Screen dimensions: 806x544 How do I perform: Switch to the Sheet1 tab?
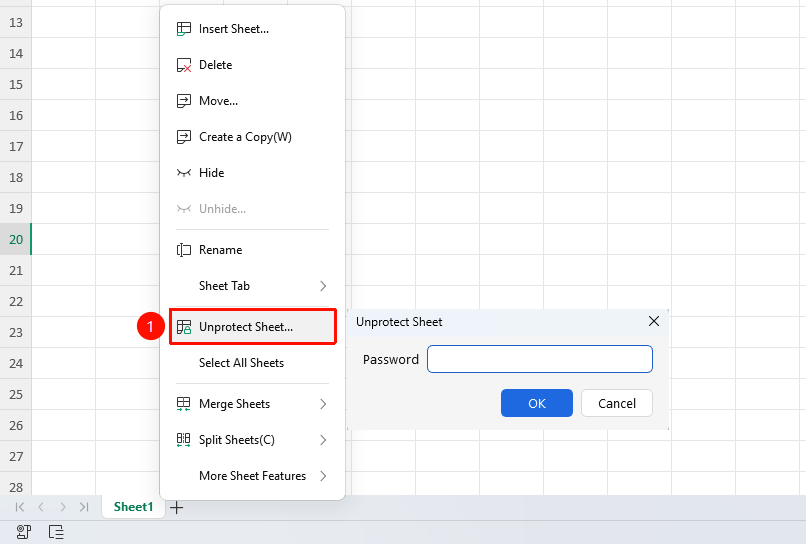click(x=134, y=507)
